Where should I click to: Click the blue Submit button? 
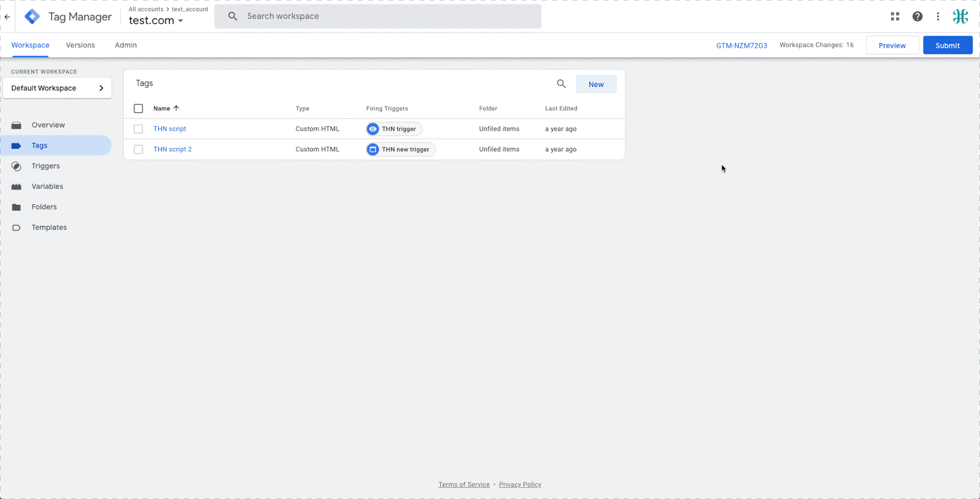[x=948, y=45]
